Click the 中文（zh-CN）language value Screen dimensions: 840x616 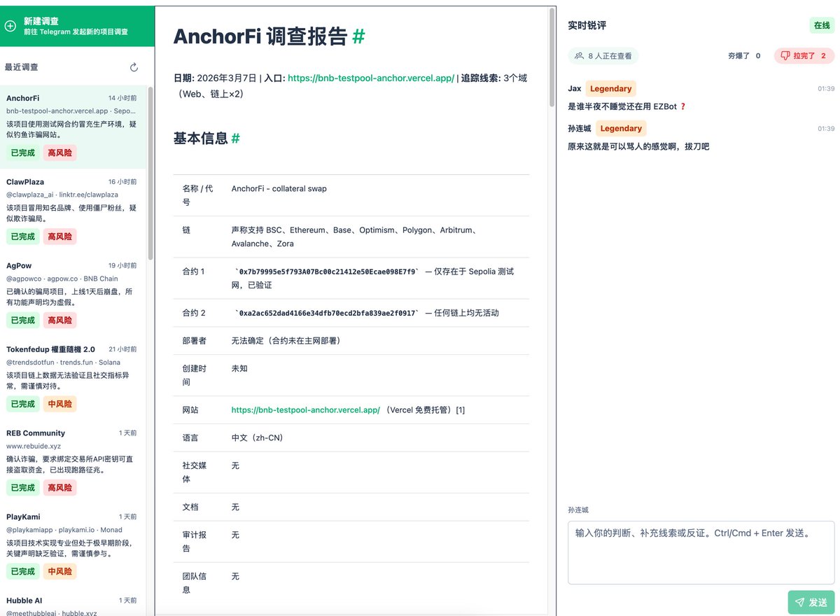click(258, 438)
